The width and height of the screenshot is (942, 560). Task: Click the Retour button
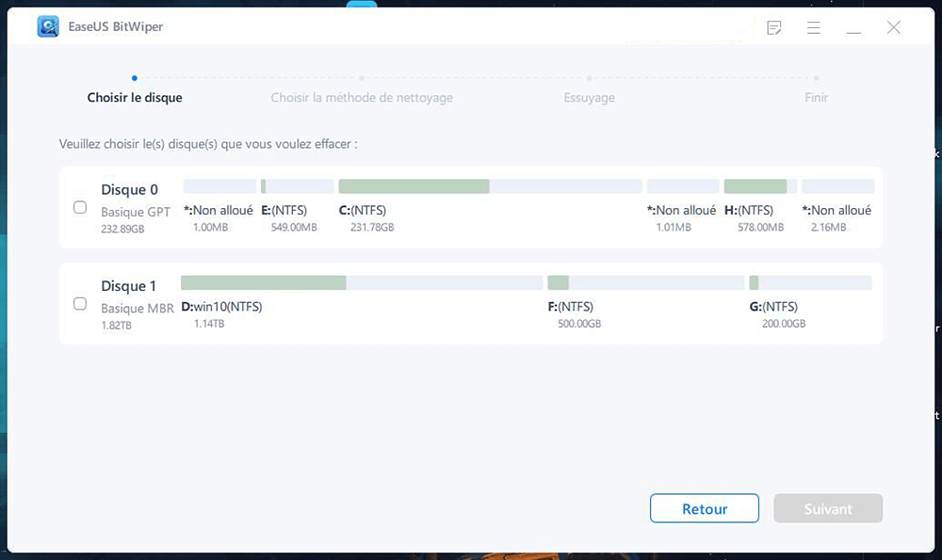click(x=704, y=509)
